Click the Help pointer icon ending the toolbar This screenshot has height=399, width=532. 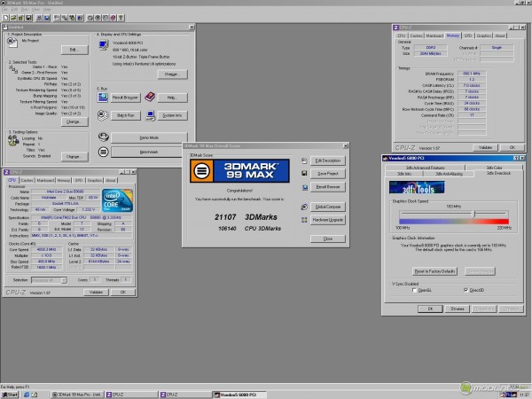pyautogui.click(x=121, y=18)
